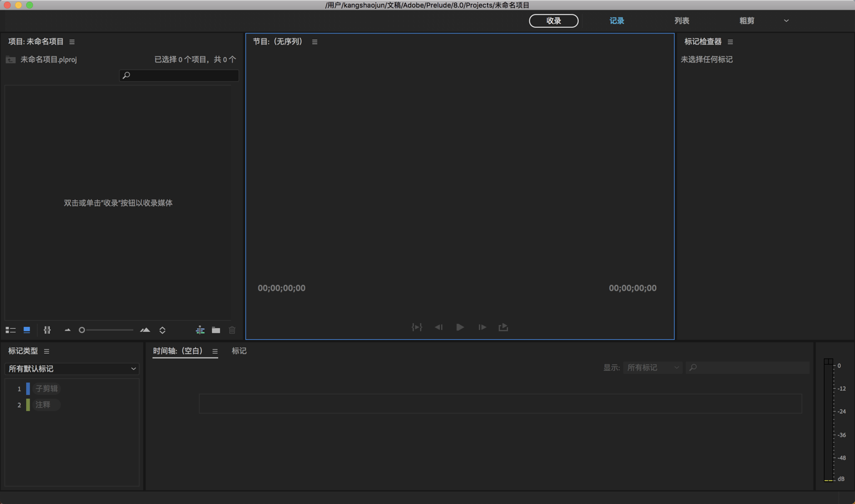The image size is (855, 504).
Task: Switch to the 列表 workspace
Action: click(682, 21)
